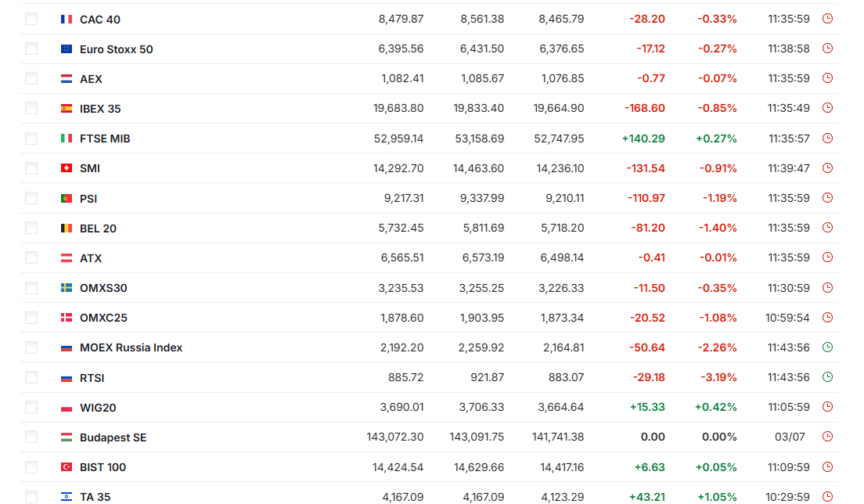
Task: Click the Turkey flag icon beside BIST 100
Action: click(66, 467)
